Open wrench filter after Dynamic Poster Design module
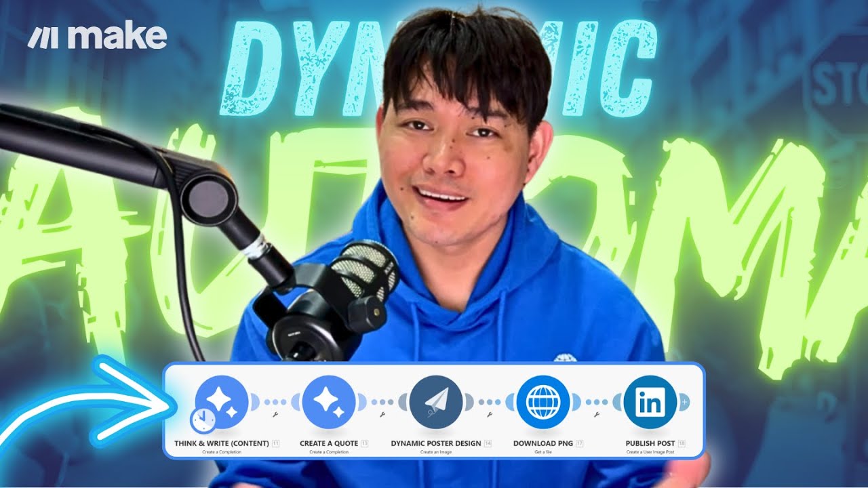868x488 pixels. 490,413
